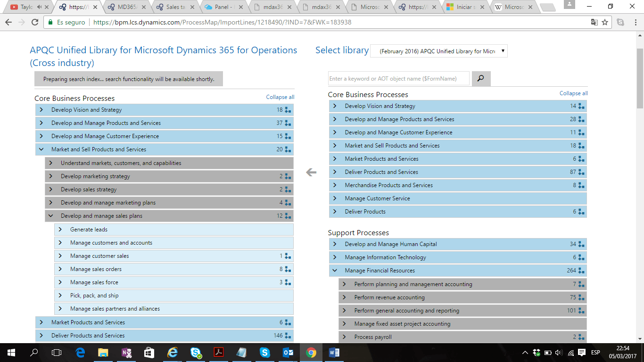Click Collapse all in the left panel
This screenshot has height=362, width=644.
click(x=280, y=97)
